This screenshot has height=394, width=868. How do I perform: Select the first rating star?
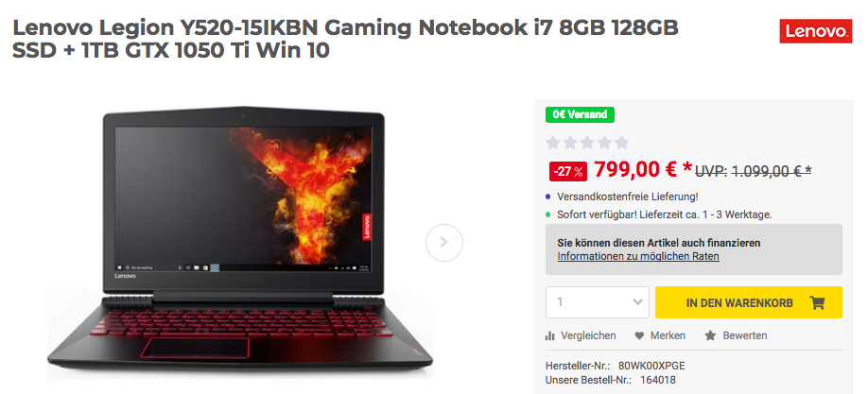tap(553, 143)
